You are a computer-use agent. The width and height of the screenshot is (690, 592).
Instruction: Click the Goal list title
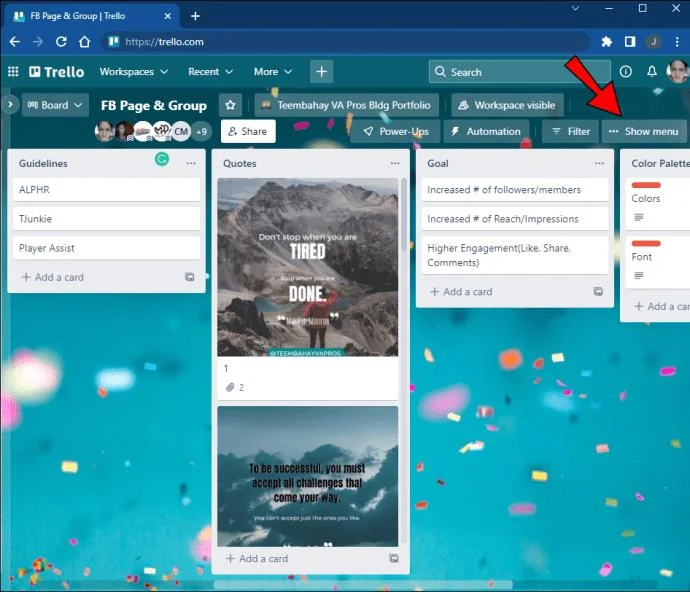click(x=438, y=163)
